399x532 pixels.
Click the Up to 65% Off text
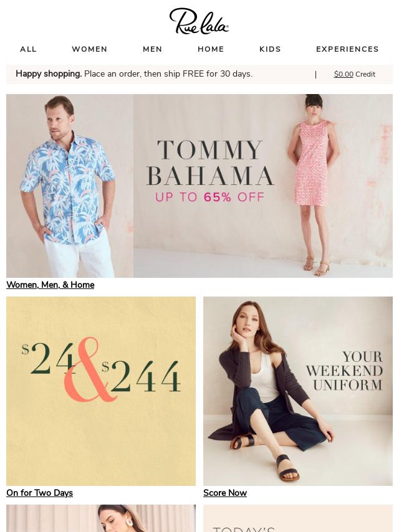210,197
